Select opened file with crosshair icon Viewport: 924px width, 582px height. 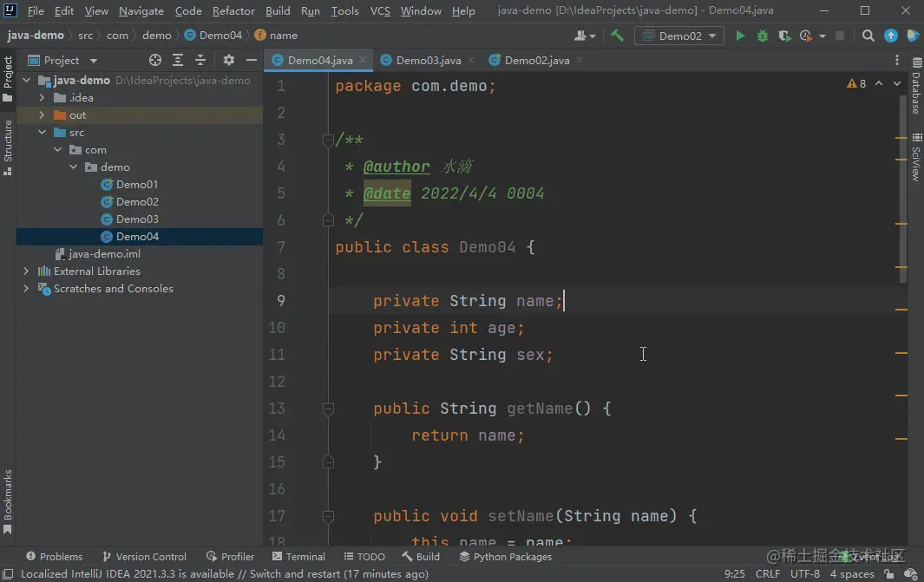pyautogui.click(x=155, y=60)
